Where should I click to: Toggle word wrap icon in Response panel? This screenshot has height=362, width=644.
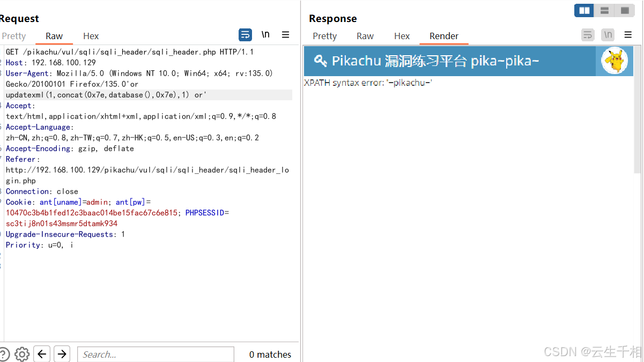588,35
